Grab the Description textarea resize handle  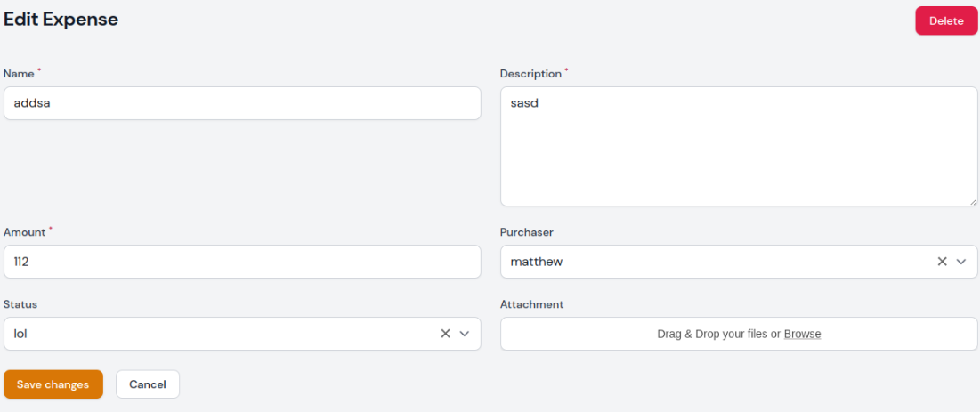(x=974, y=202)
